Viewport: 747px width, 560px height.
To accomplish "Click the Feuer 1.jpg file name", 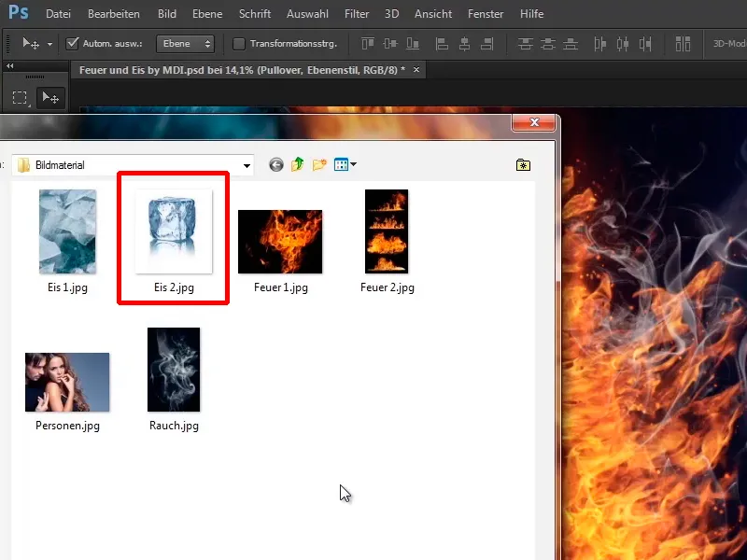I will coord(281,287).
